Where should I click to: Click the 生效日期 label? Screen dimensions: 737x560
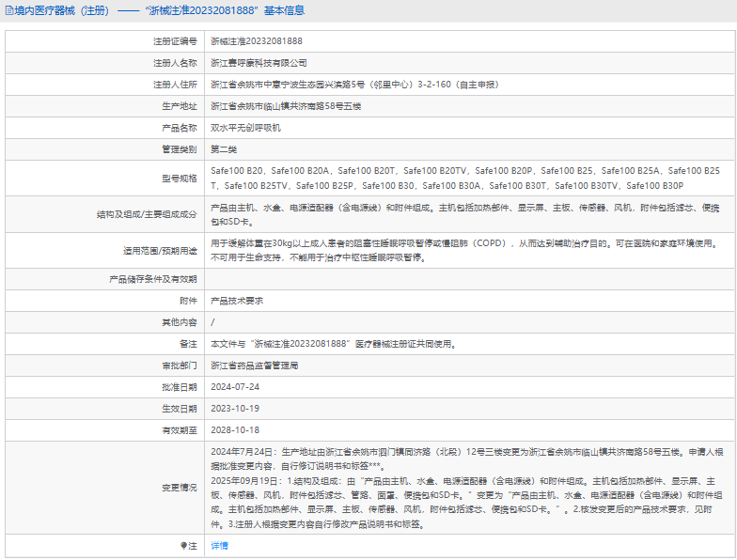[x=180, y=409]
